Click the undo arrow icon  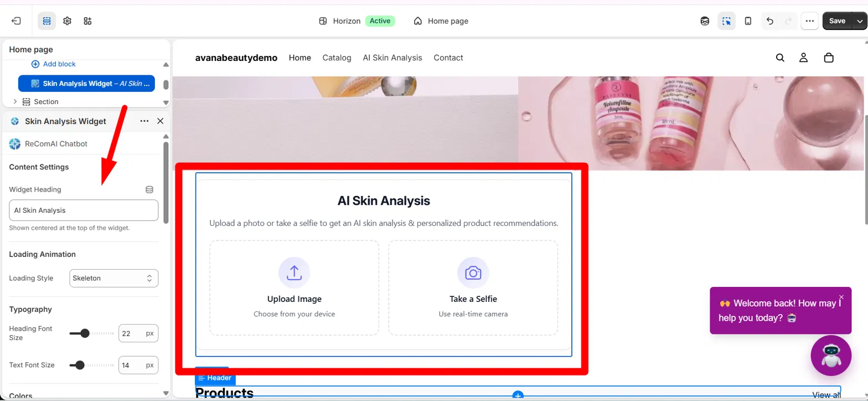pyautogui.click(x=769, y=21)
